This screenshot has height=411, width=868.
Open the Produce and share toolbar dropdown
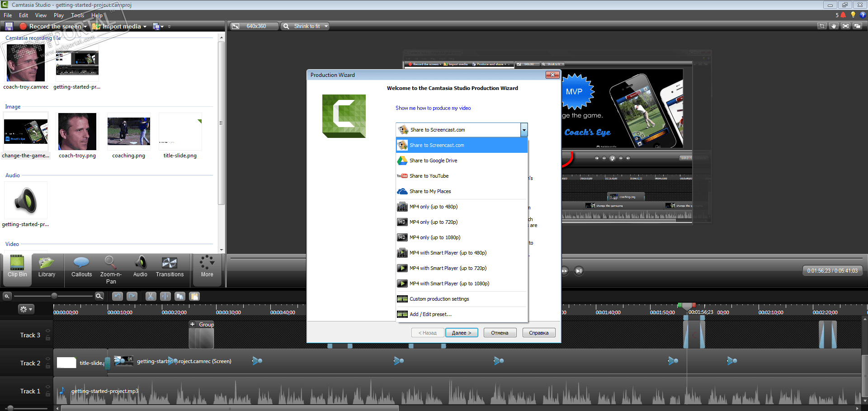(158, 26)
